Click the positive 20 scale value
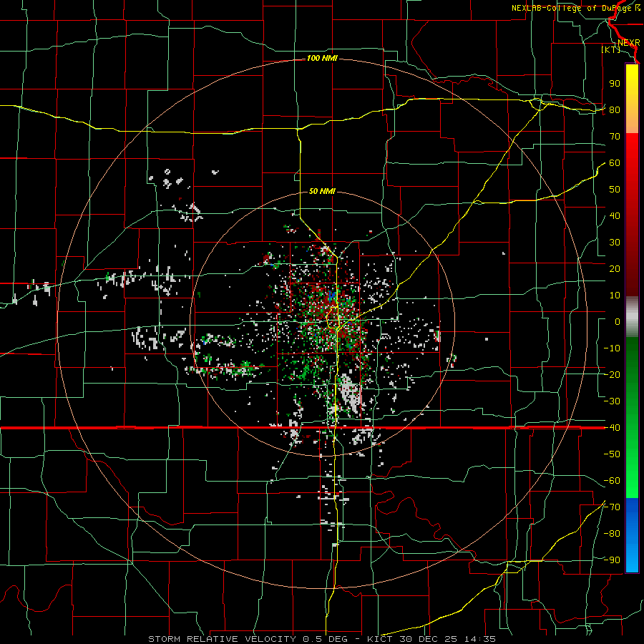Viewport: 644px width, 644px height. pos(615,269)
